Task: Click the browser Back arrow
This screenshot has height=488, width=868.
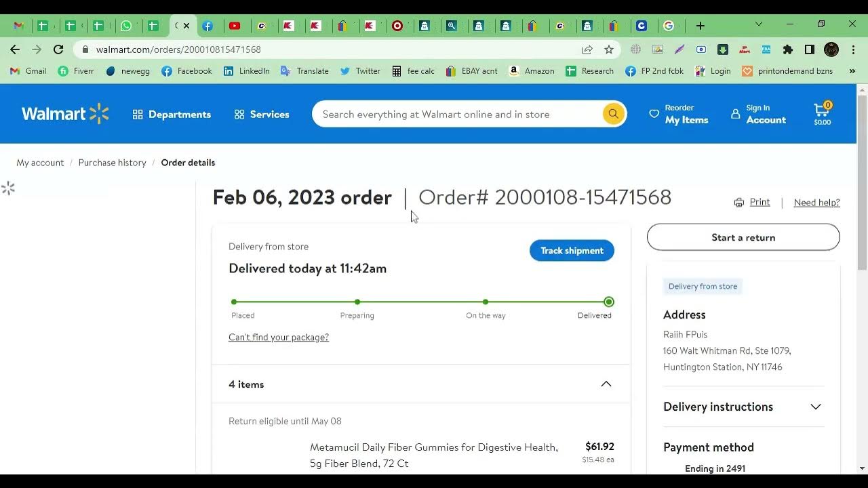Action: (x=15, y=49)
